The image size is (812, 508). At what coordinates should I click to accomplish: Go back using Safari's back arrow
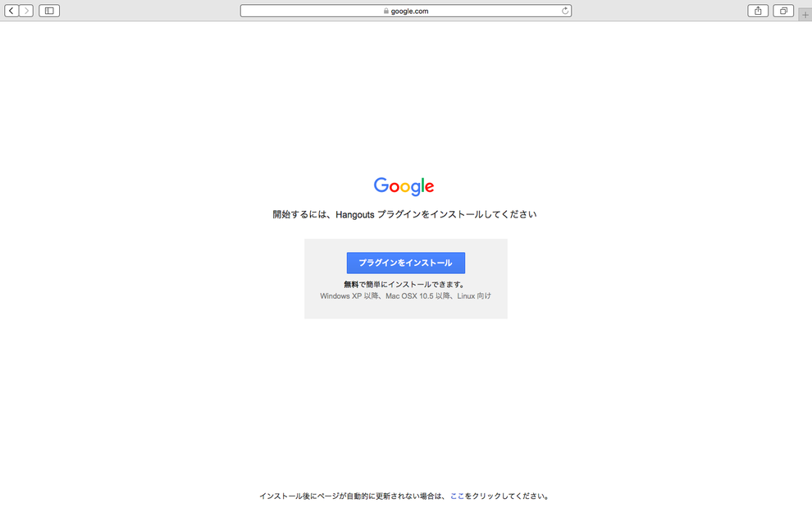coord(11,11)
